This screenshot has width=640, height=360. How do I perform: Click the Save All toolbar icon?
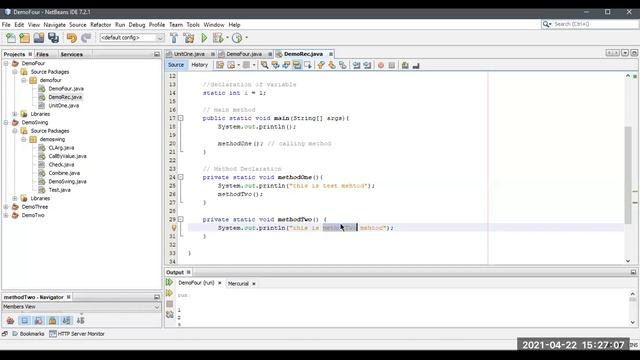pyautogui.click(x=53, y=38)
